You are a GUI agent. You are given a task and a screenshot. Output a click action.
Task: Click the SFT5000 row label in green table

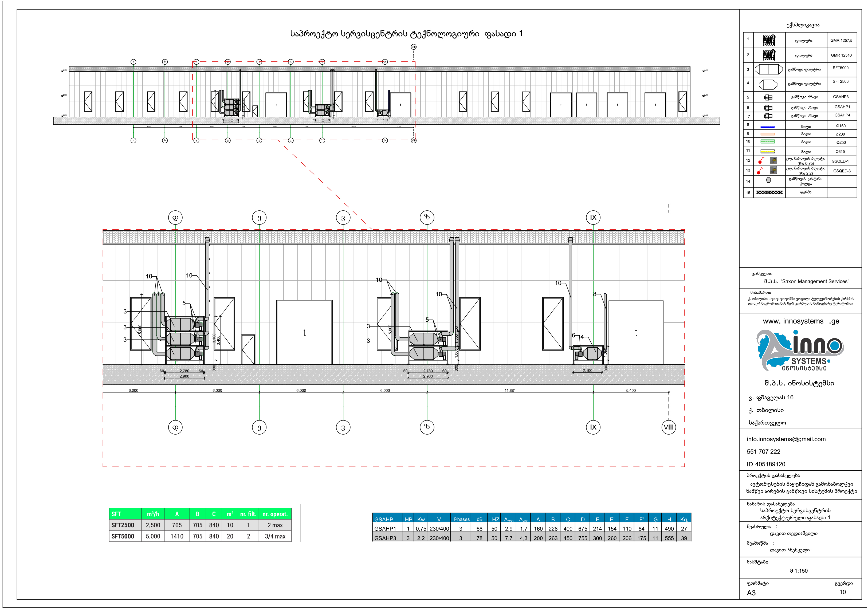point(123,536)
